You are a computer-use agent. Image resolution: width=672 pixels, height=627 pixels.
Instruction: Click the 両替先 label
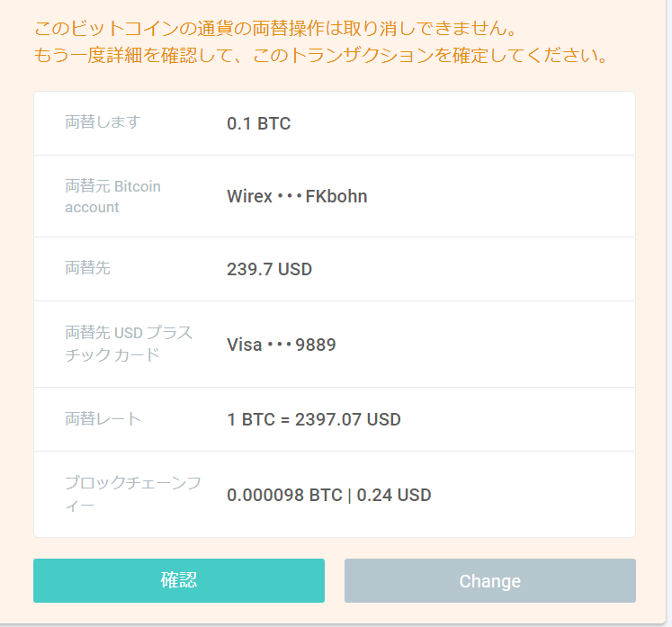click(x=88, y=268)
